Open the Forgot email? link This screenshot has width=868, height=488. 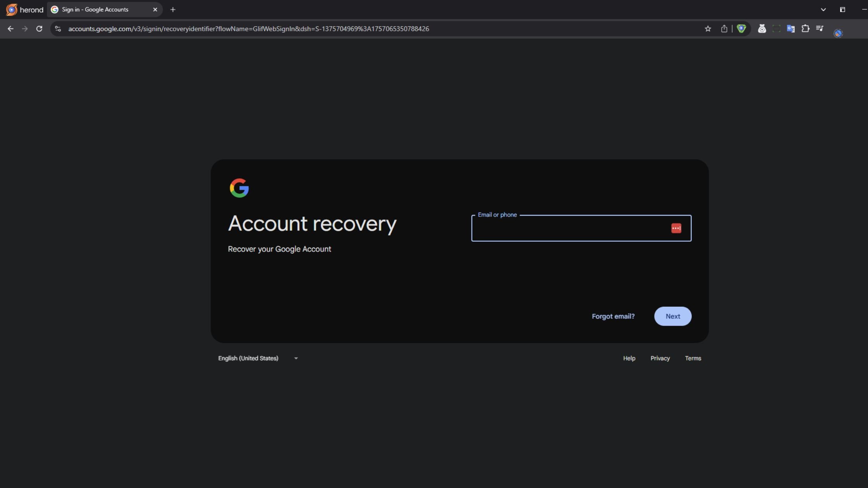pos(613,316)
